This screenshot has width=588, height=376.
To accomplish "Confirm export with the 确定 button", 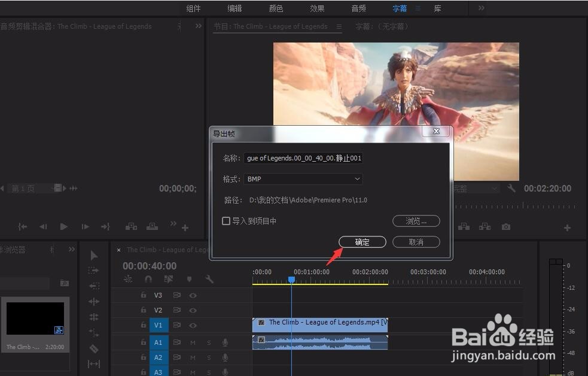I will pyautogui.click(x=362, y=242).
